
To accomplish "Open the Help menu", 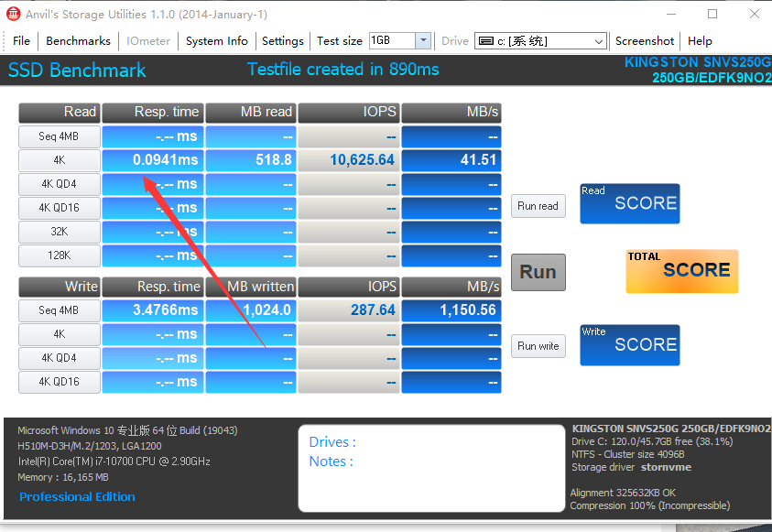I will [700, 41].
